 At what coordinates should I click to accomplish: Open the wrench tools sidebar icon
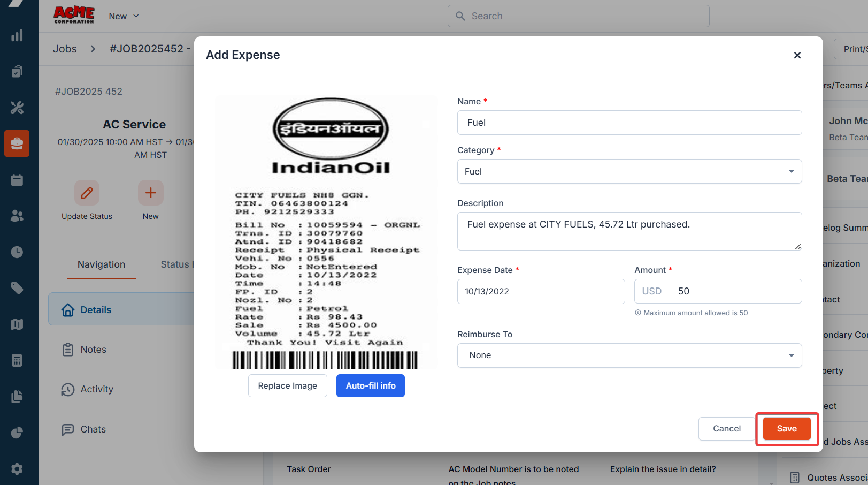(x=17, y=108)
